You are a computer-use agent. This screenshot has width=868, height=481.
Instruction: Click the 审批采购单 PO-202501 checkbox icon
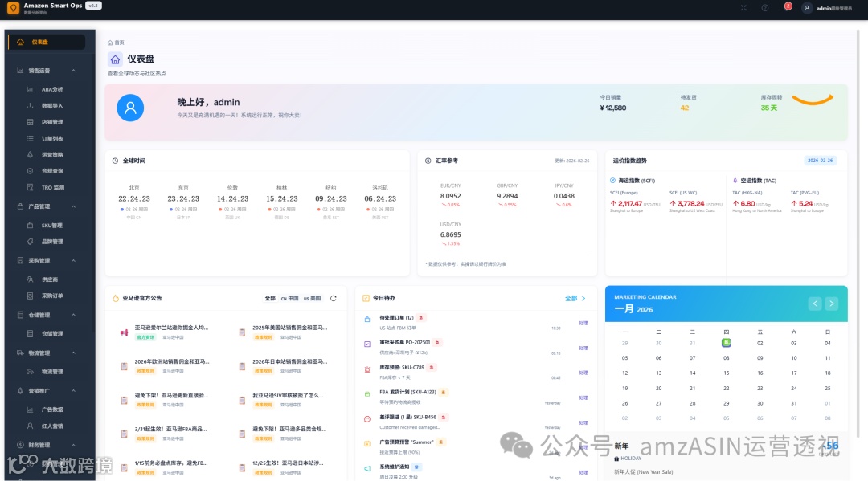click(x=367, y=344)
